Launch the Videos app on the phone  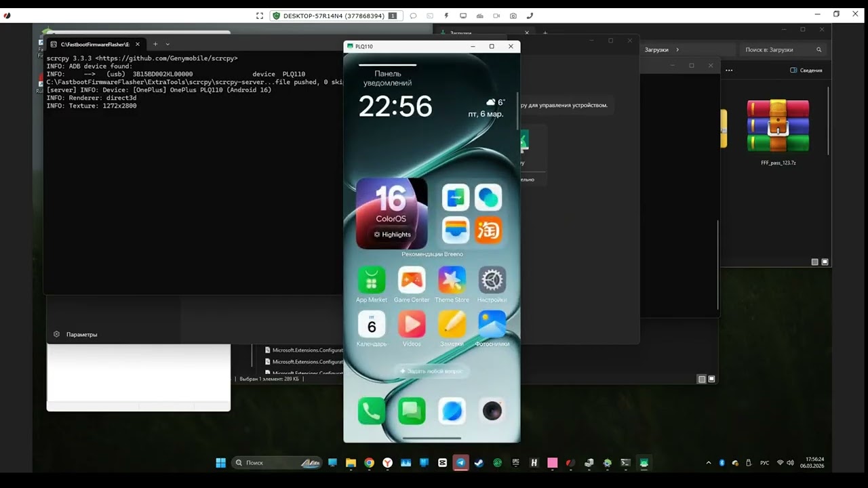pyautogui.click(x=412, y=324)
